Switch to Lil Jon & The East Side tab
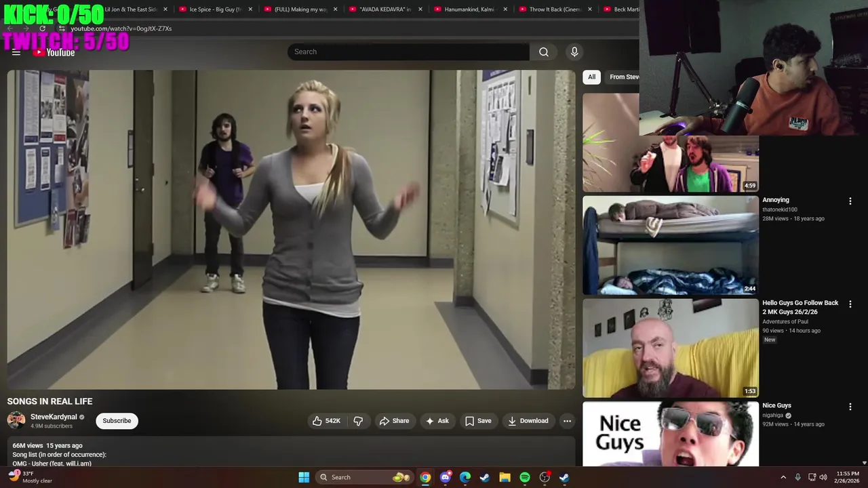Viewport: 868px width, 488px height. (131, 9)
